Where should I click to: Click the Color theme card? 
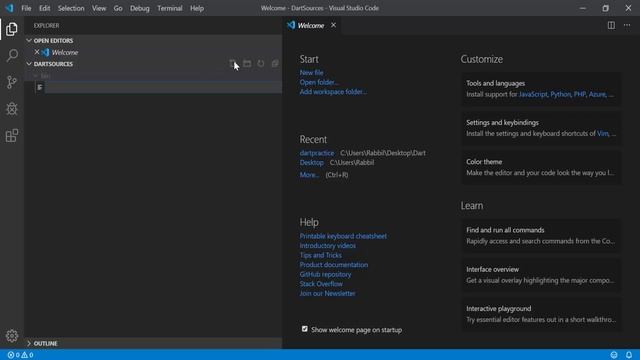[x=541, y=167]
